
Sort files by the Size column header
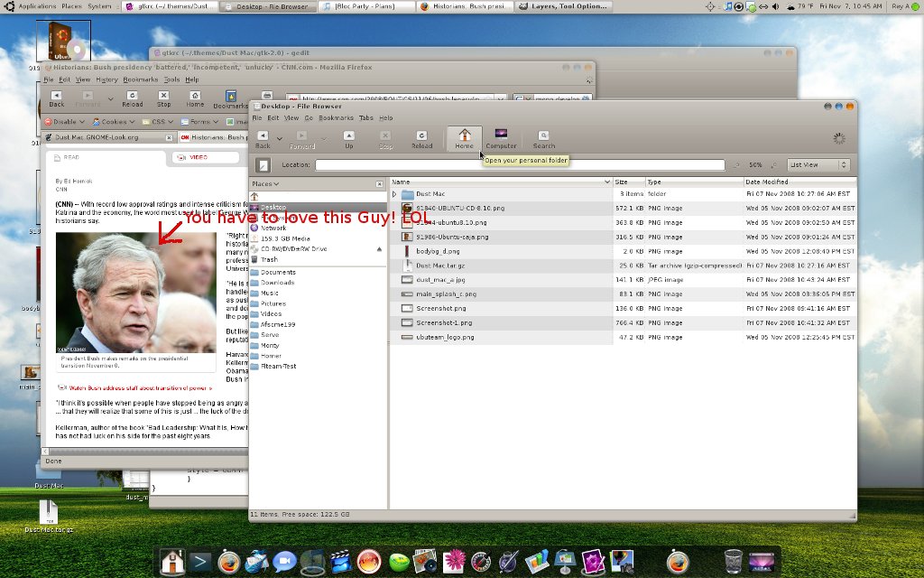point(629,182)
